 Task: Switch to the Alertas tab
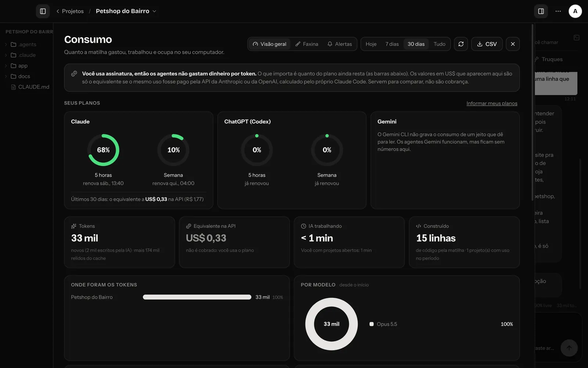pyautogui.click(x=340, y=44)
